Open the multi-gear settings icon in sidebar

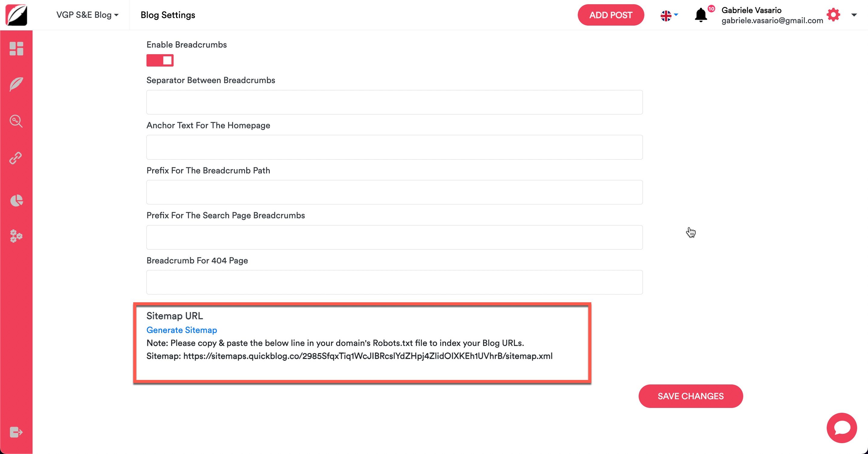[x=16, y=236]
